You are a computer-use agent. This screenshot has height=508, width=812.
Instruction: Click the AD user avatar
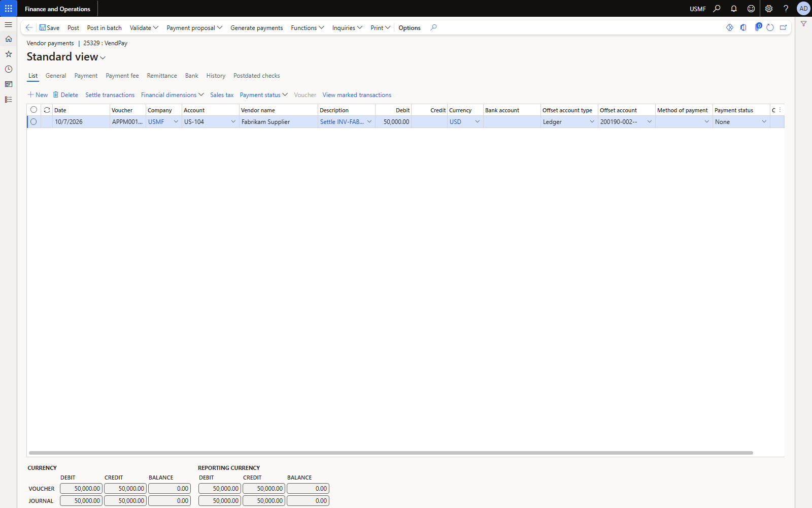(x=803, y=9)
